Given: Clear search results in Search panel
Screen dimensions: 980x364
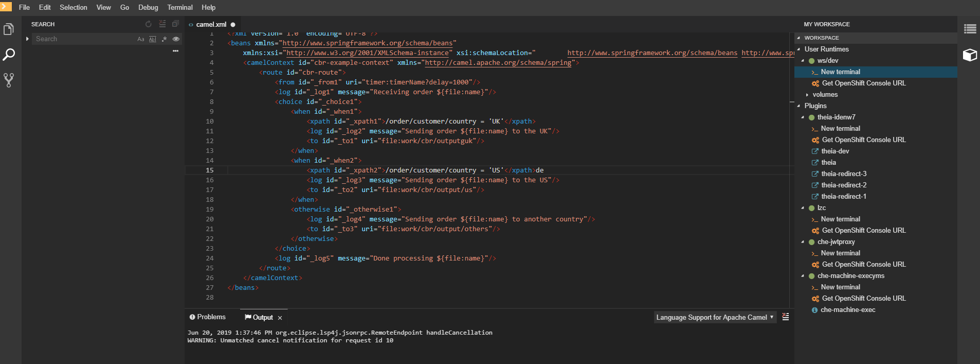Looking at the screenshot, I should click(x=162, y=24).
